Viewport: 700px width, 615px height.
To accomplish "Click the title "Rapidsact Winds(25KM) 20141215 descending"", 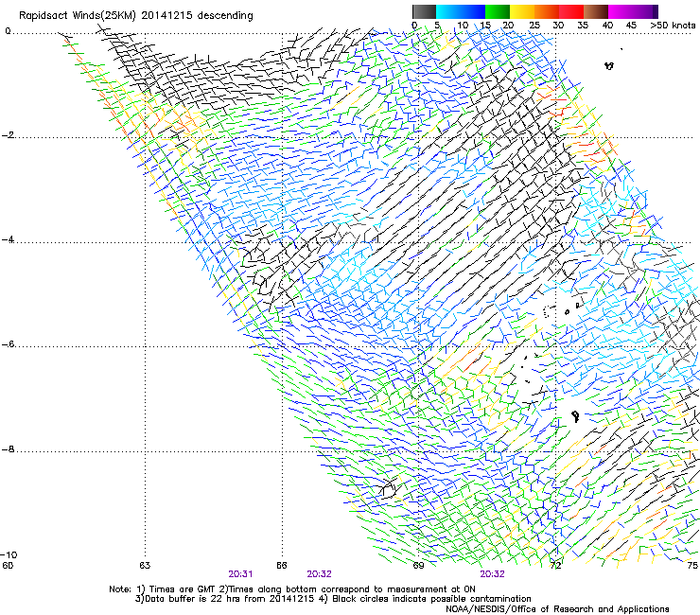I will pos(135,16).
